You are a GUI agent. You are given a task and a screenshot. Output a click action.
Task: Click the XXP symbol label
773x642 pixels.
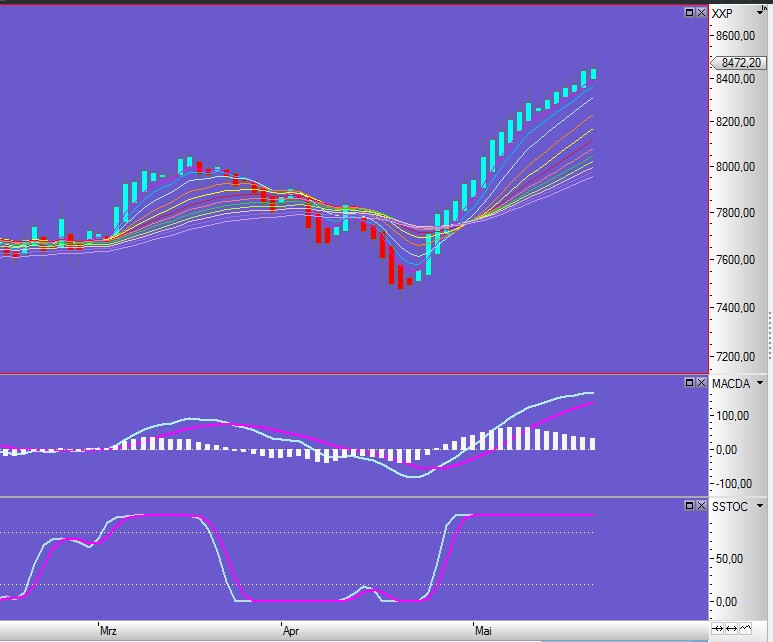click(722, 13)
